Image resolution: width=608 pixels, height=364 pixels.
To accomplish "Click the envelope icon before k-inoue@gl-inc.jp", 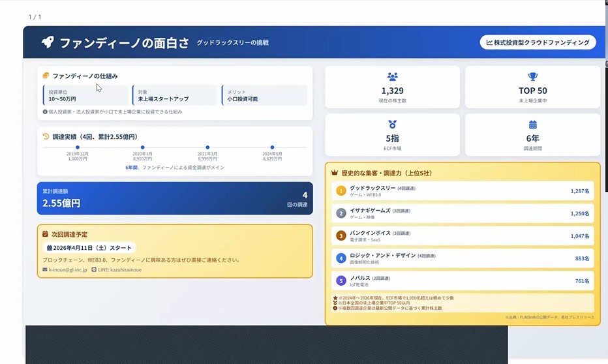I will [x=44, y=269].
